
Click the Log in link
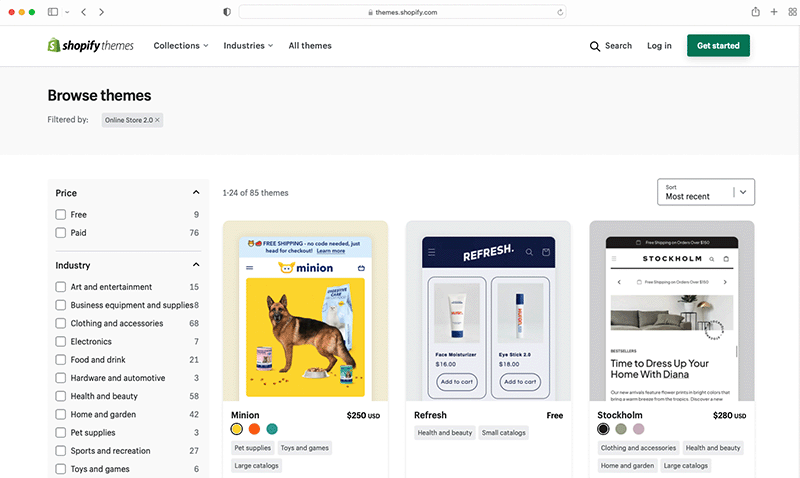(659, 46)
